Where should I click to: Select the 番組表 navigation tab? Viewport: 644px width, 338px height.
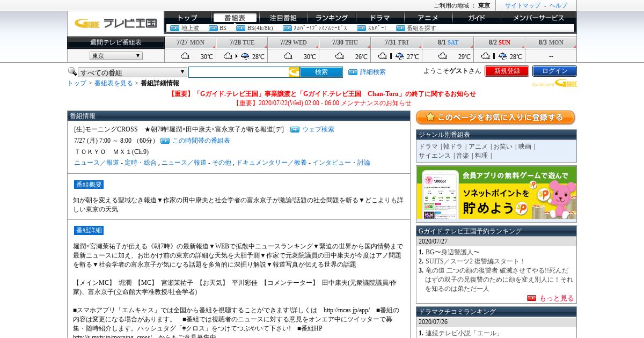click(x=235, y=18)
